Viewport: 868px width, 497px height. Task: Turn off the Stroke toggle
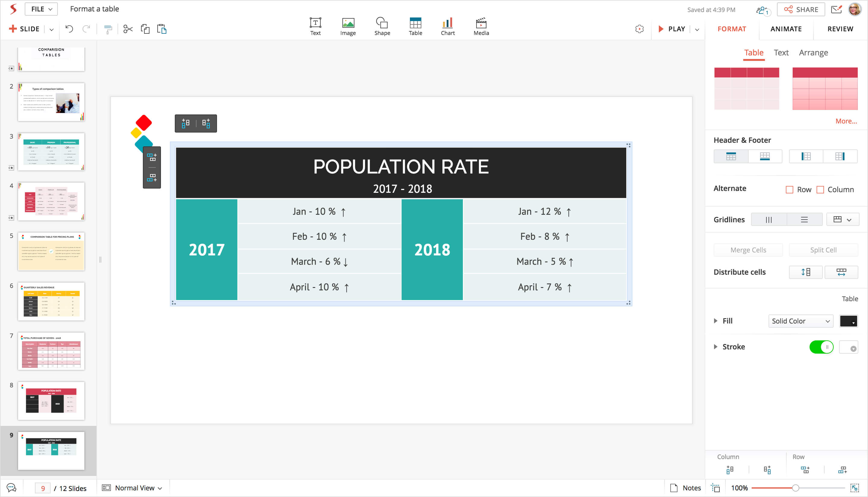tap(821, 347)
